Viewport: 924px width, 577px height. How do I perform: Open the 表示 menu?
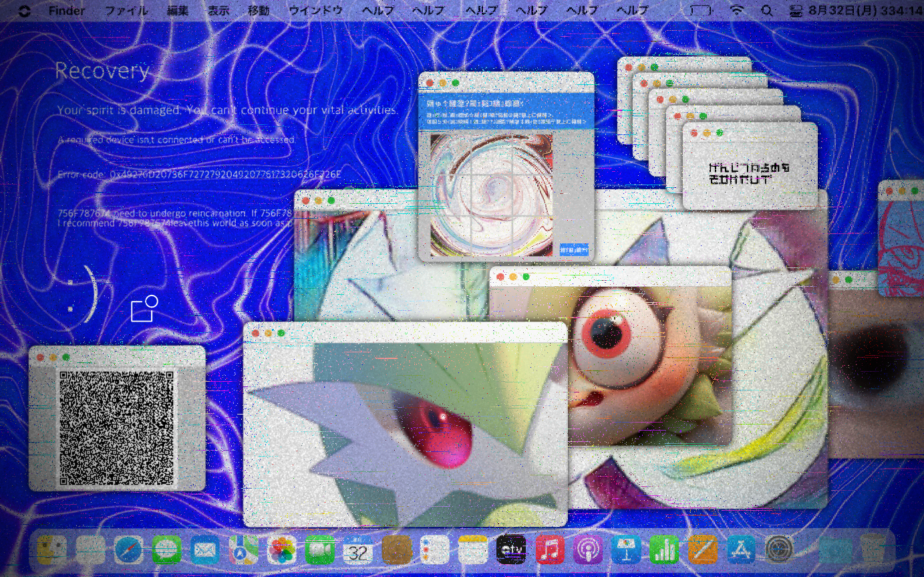click(x=218, y=11)
